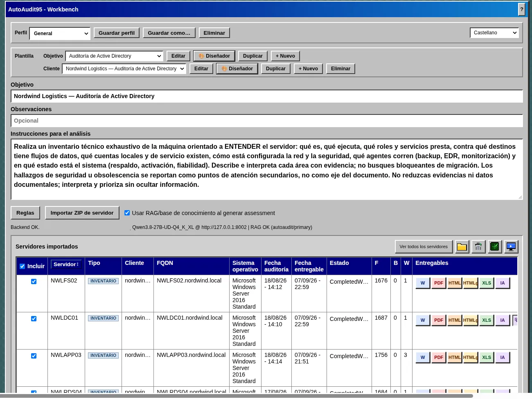Click the blue monitor icon button
The height and width of the screenshot is (399, 532).
coord(511,247)
